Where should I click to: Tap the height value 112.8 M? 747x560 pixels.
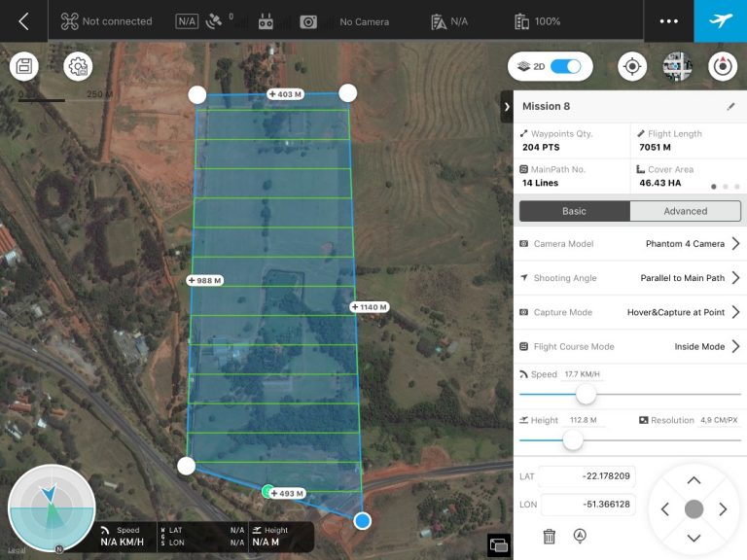584,420
